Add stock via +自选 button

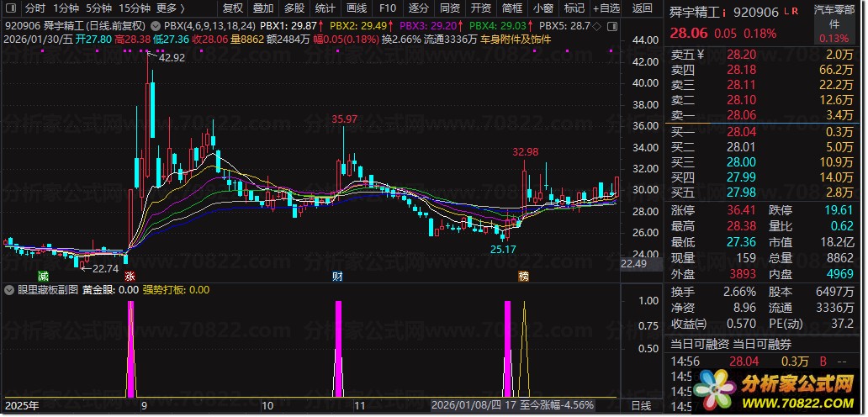606,8
